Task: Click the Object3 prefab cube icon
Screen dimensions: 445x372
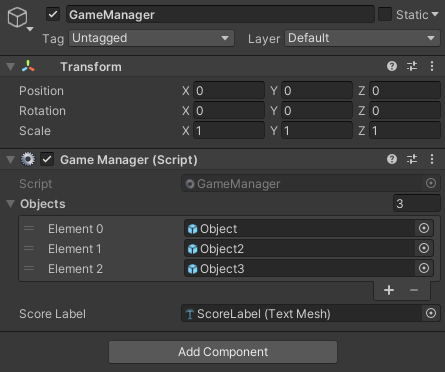Action: (x=192, y=269)
